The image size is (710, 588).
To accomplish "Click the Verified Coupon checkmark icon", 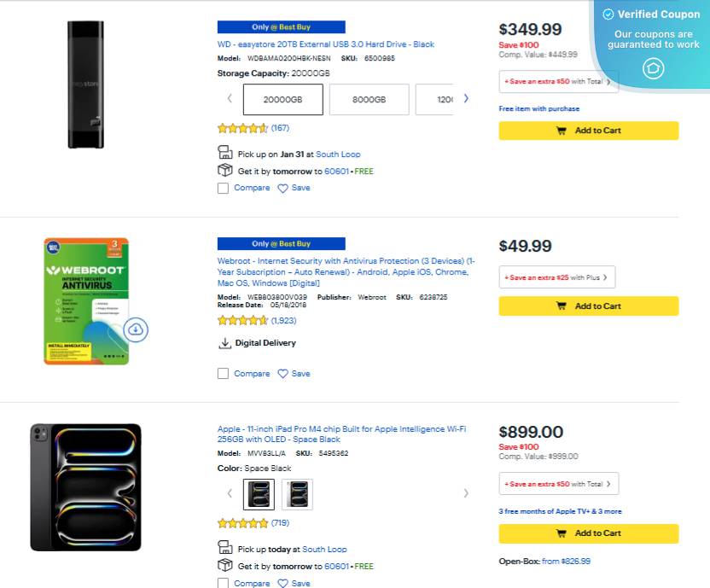I will (607, 14).
